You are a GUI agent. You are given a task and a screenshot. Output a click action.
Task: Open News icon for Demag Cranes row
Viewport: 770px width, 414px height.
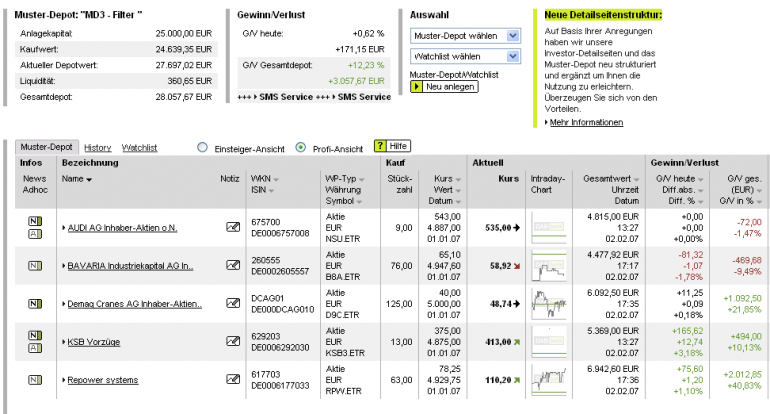click(x=35, y=304)
